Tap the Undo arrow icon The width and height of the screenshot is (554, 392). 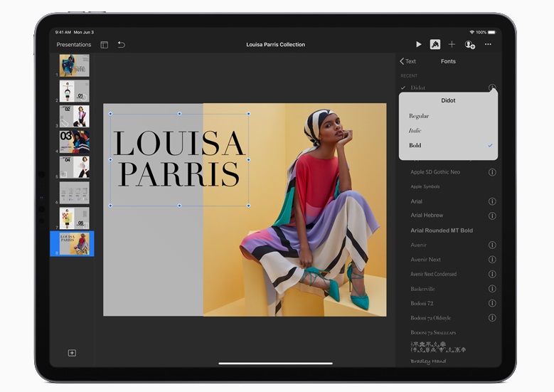(x=121, y=45)
